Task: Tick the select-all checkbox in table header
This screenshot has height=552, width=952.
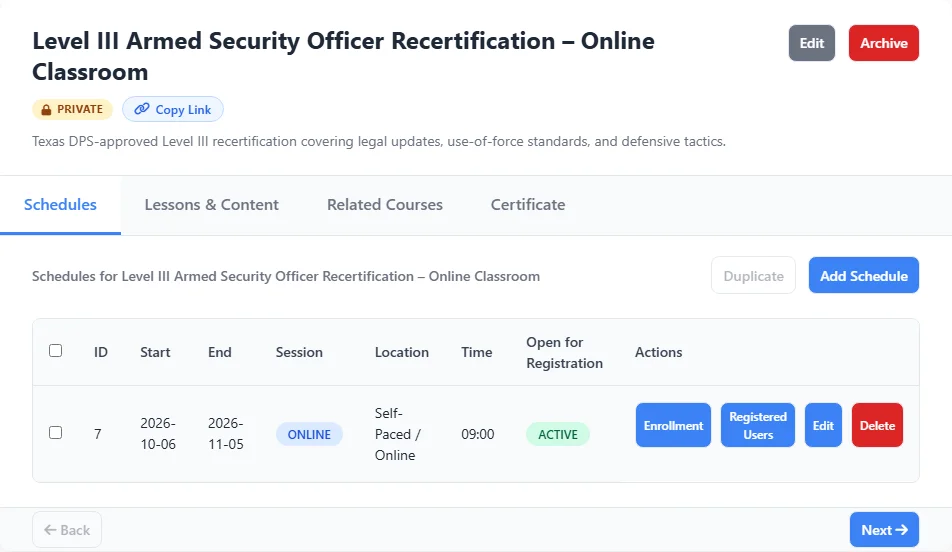Action: click(55, 350)
